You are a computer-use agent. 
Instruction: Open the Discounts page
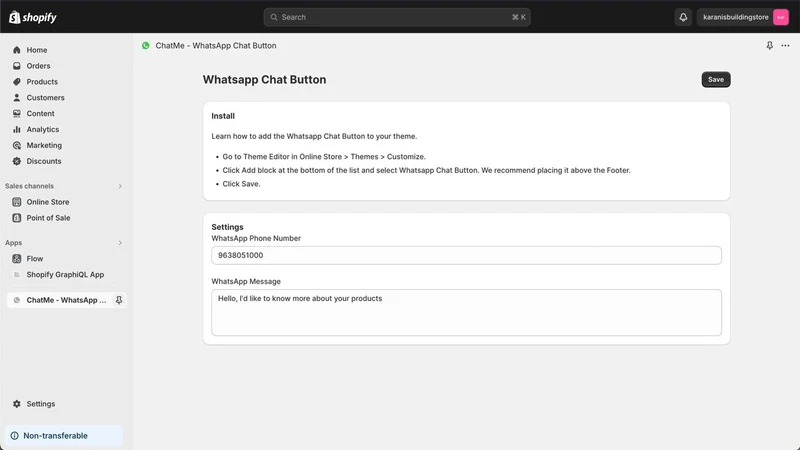click(44, 161)
